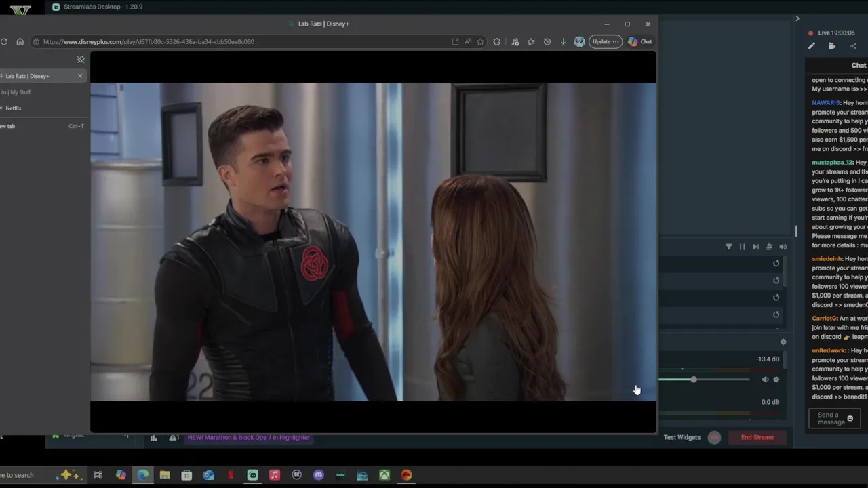Close the Lab Rats | Disney+ tab

coord(80,76)
